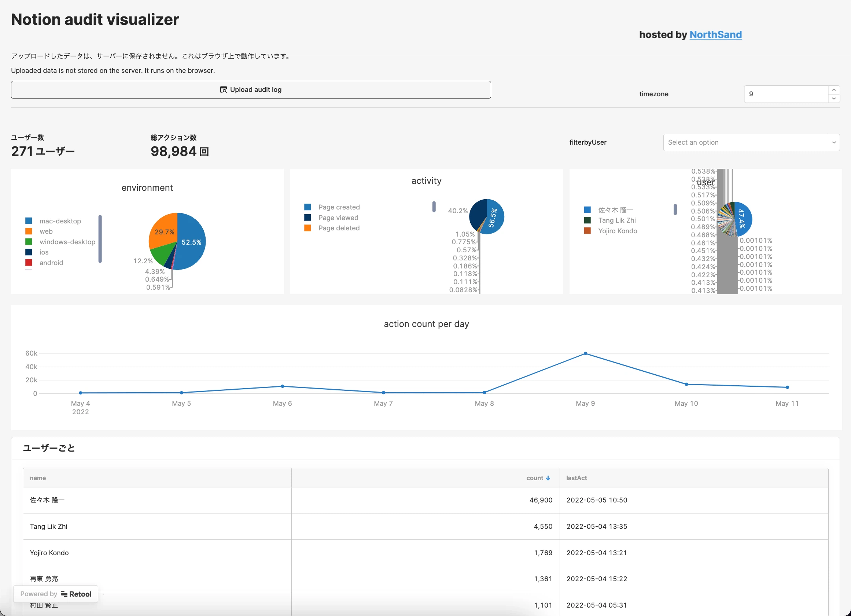Click the Upload audit log button
Screen dimensions: 851x616
tap(251, 90)
